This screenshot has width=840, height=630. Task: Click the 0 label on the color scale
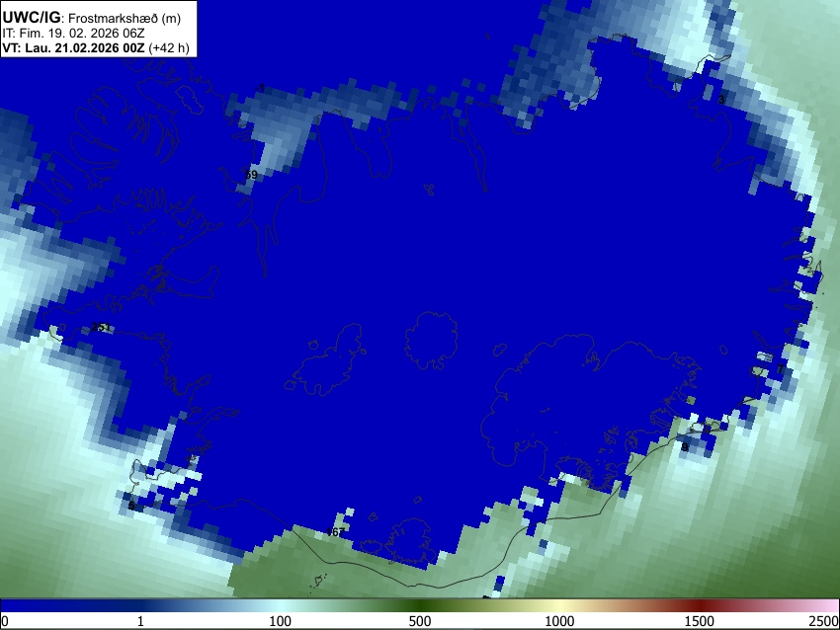[x=5, y=621]
